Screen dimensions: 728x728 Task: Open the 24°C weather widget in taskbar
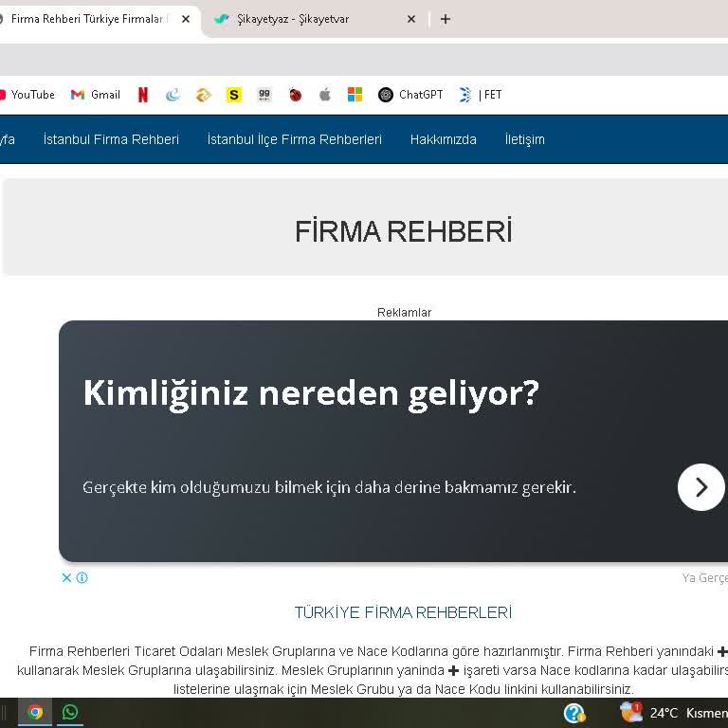[x=673, y=713]
